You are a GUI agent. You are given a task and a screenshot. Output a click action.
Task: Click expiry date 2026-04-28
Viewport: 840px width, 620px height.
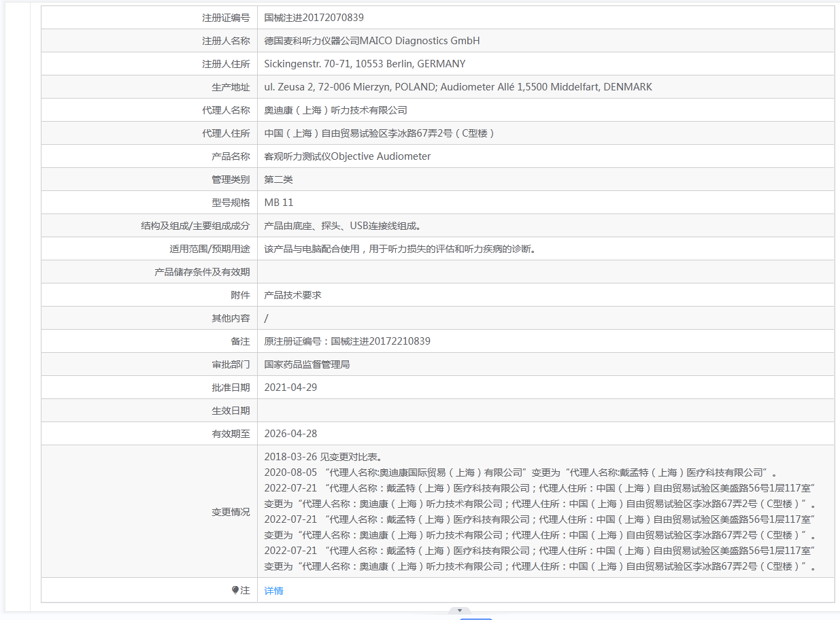point(290,434)
